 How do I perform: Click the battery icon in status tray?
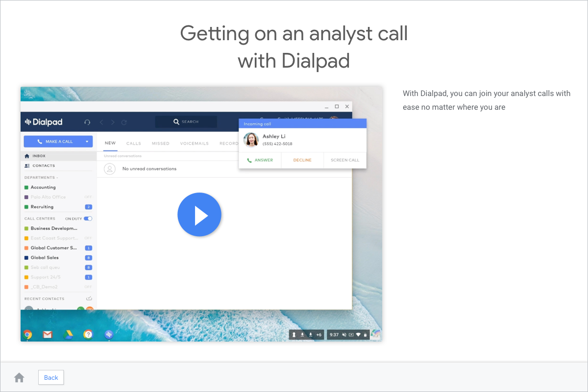pos(365,335)
